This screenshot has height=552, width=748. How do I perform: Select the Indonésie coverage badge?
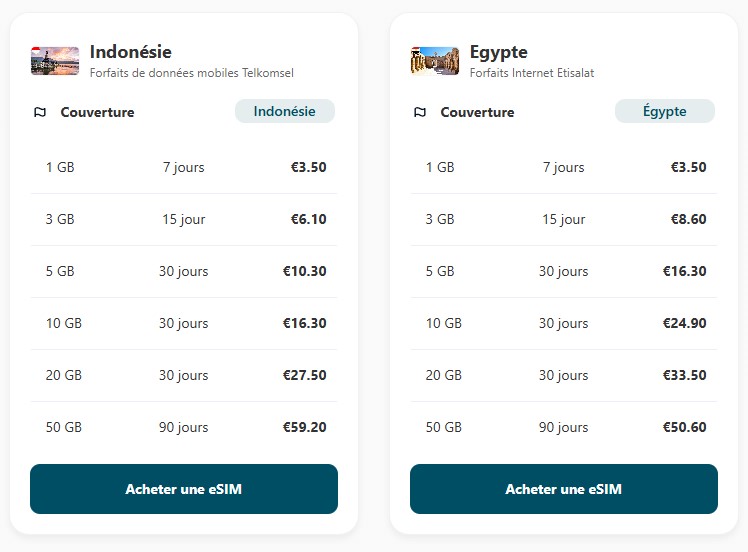click(x=284, y=111)
